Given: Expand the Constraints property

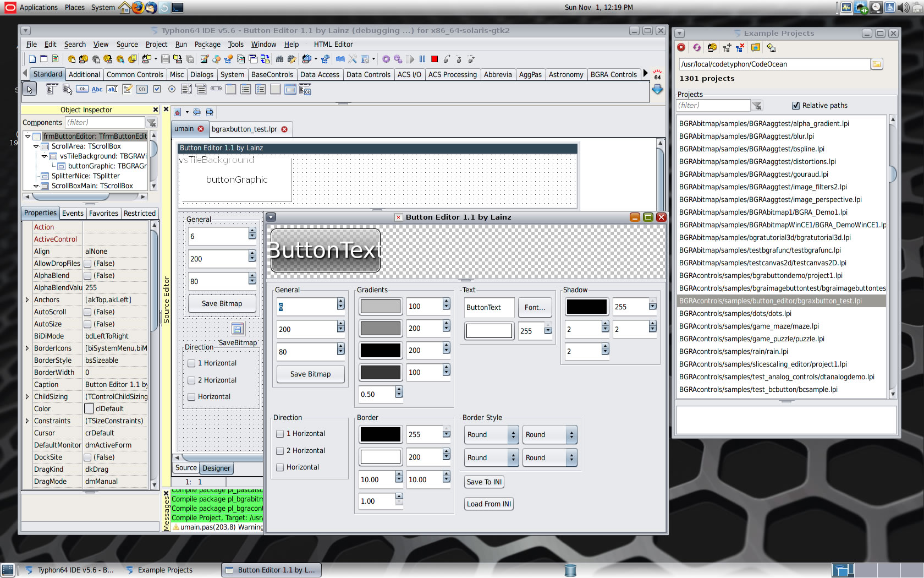Looking at the screenshot, I should pos(27,421).
